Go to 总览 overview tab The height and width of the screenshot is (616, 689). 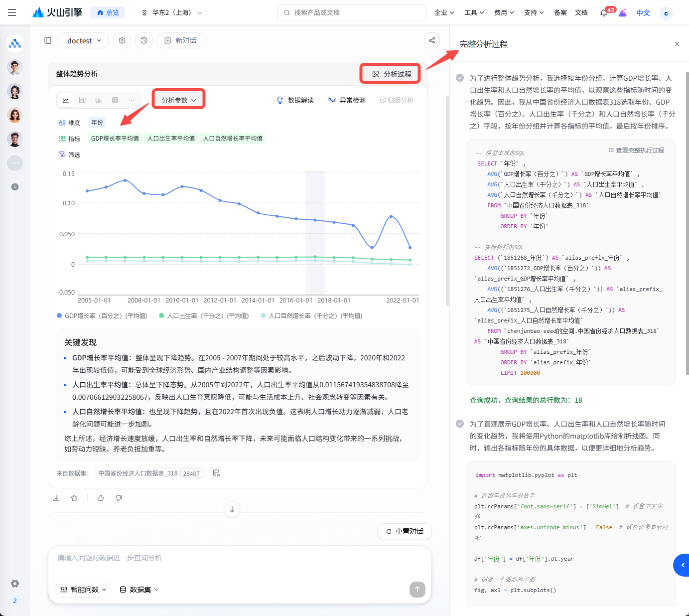(108, 12)
